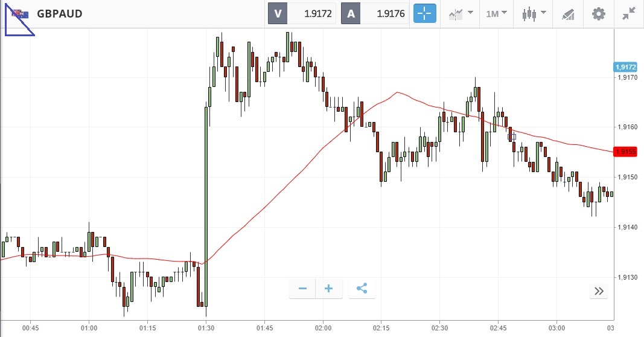Zoom in the chart with plus
This screenshot has height=337, width=644.
(329, 289)
